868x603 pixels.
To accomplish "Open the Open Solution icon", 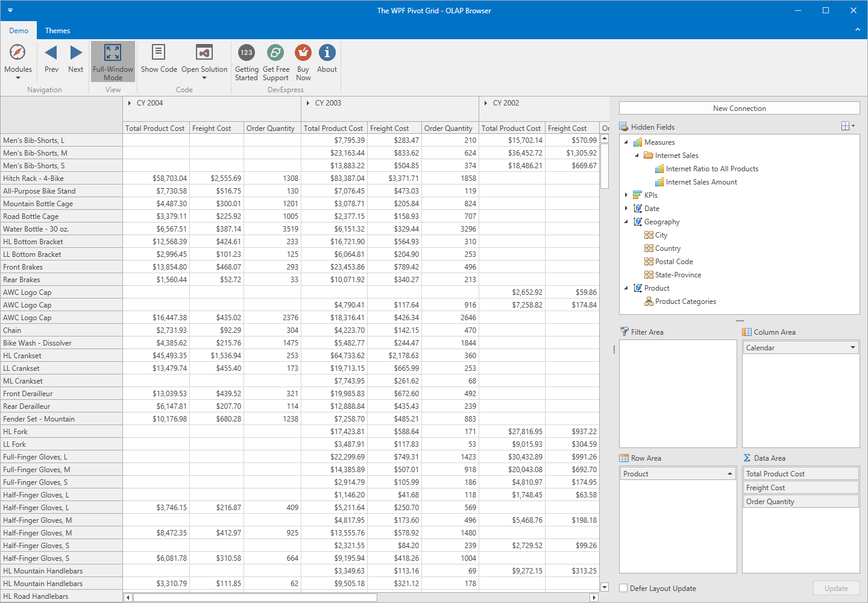I will (x=204, y=53).
